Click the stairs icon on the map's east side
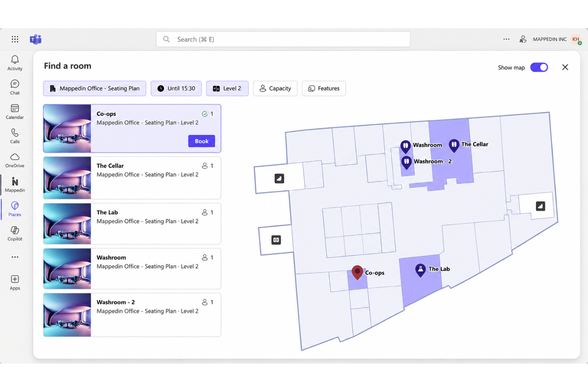Screen dimensions: 588x392 [540, 206]
